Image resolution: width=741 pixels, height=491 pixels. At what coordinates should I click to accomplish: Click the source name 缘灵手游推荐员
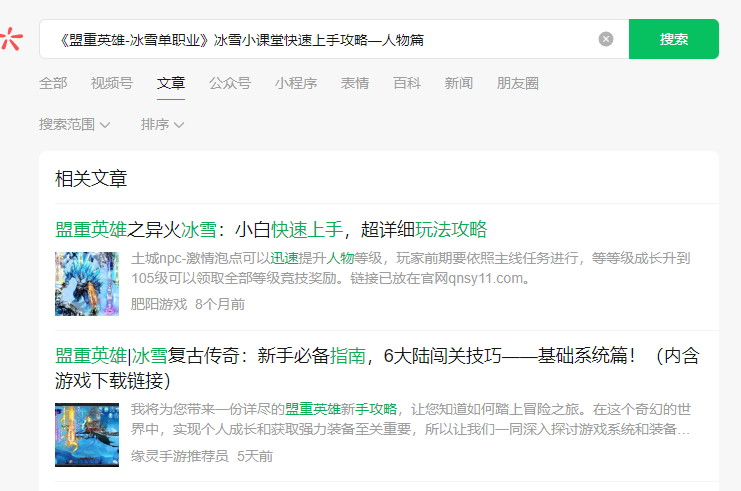180,456
